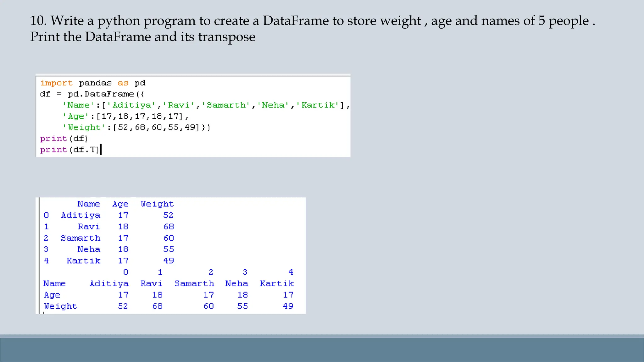Screen dimensions: 644x362
Task: Click Neha's weight value 55 in the first table
Action: pyautogui.click(x=169, y=250)
